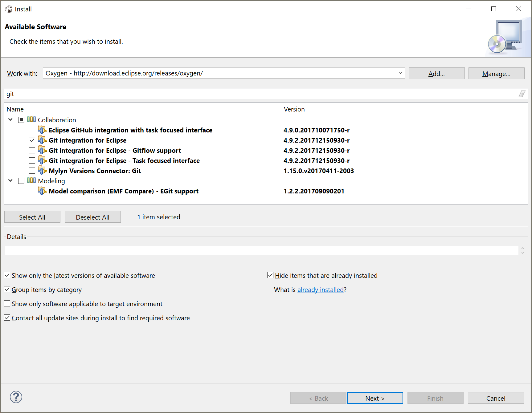Sort by the Version column header

356,109
